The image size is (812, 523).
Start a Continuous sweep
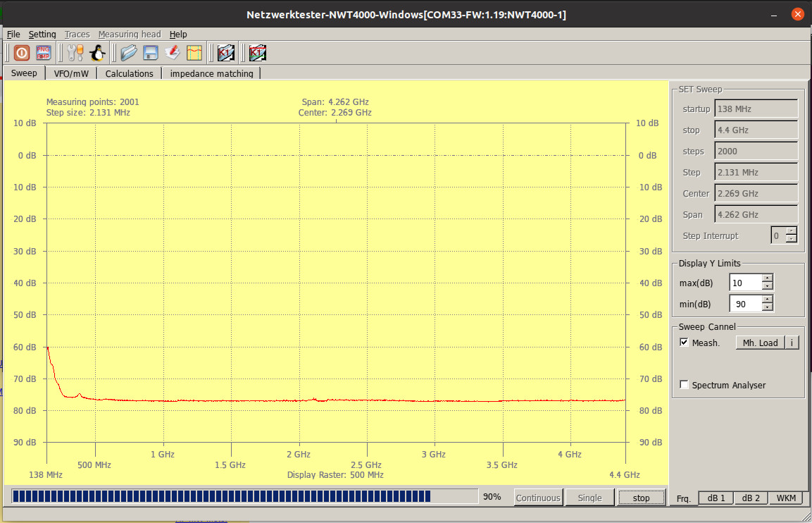pos(538,498)
